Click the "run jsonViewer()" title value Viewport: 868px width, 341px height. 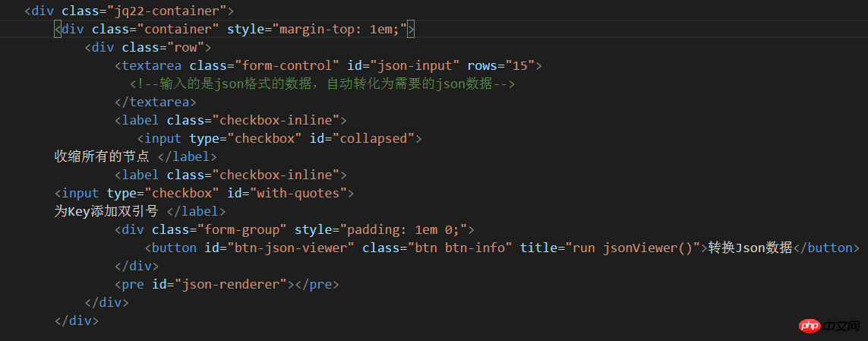633,248
